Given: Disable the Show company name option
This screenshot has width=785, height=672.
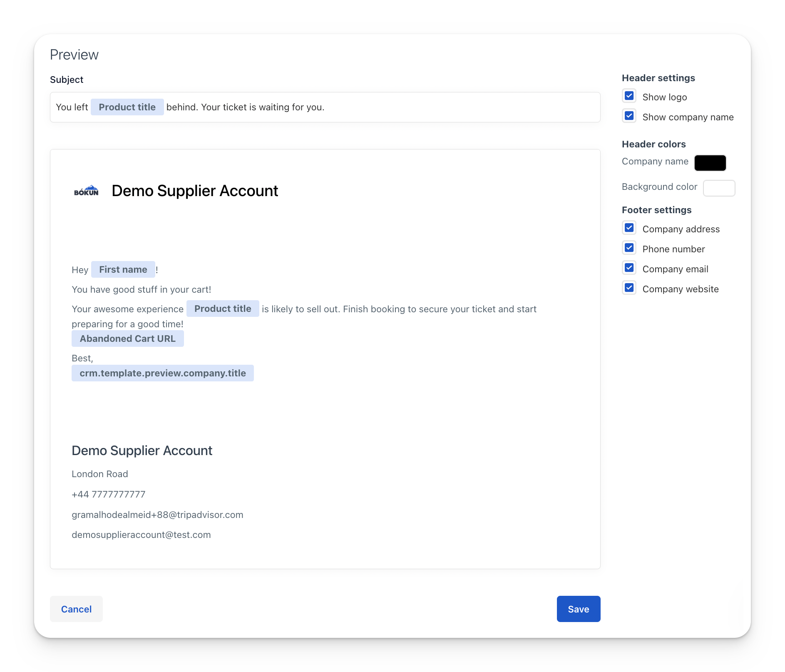Looking at the screenshot, I should pos(629,116).
